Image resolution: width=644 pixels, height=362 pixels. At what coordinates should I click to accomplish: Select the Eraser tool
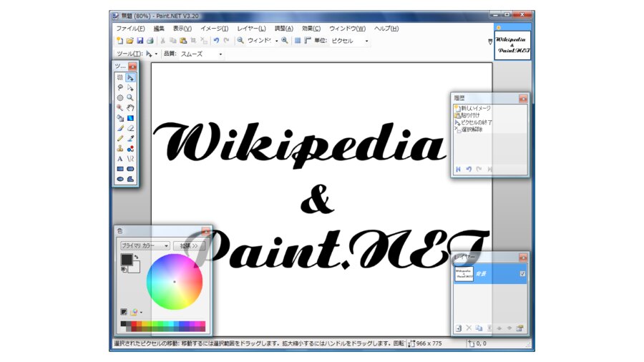pyautogui.click(x=130, y=129)
